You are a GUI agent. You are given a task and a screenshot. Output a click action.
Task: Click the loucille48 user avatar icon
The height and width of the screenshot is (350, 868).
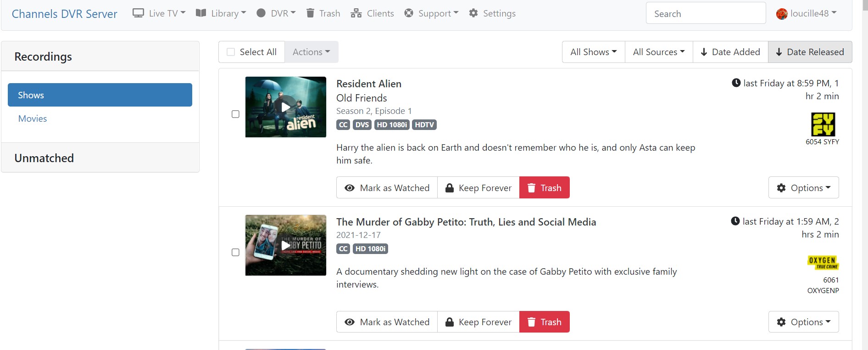click(x=781, y=14)
